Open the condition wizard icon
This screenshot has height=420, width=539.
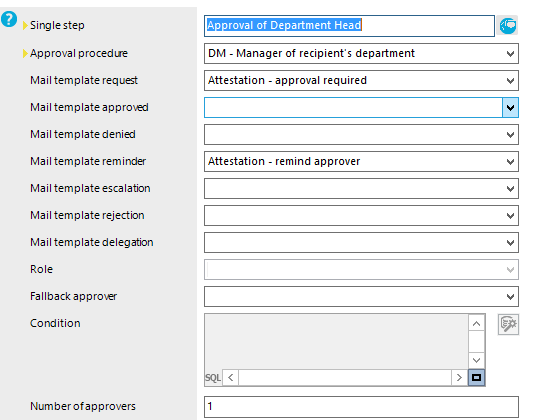[508, 324]
